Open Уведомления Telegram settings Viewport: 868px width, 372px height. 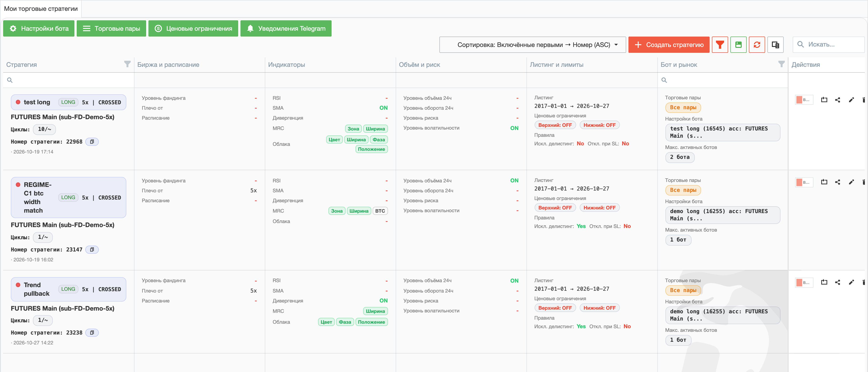click(286, 28)
